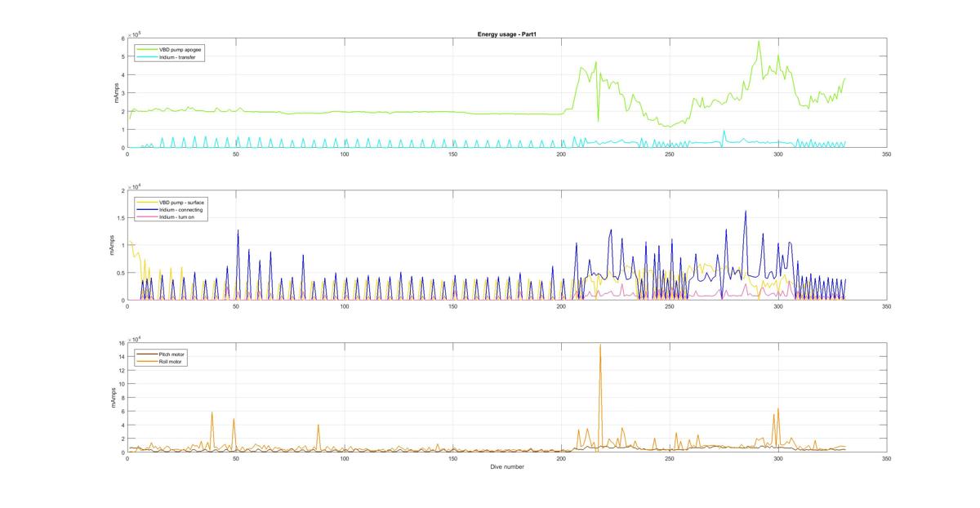Viewport: 980px width, 508px height.
Task: Click the magenta line sample for Iridium - turn on
Action: pyautogui.click(x=147, y=218)
